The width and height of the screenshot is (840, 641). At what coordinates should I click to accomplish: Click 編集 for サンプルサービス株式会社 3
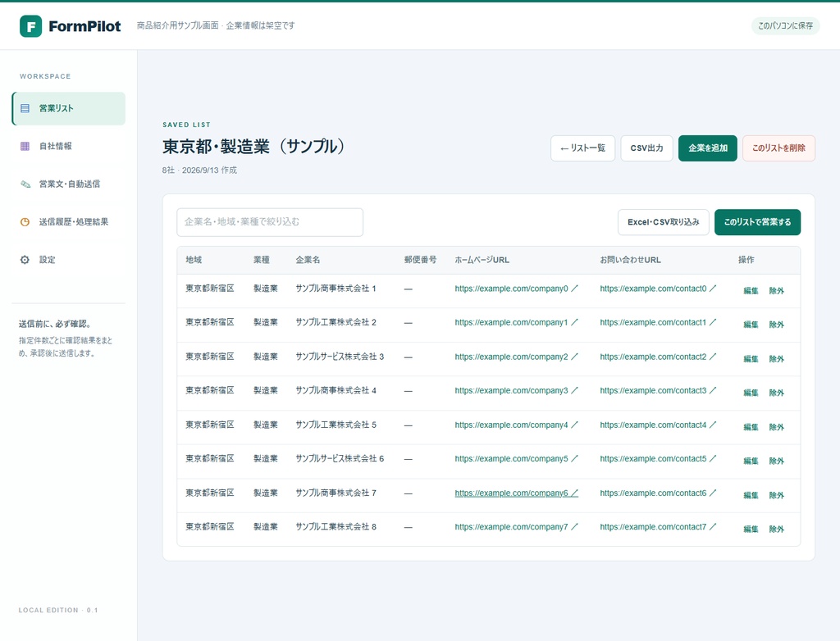coord(751,359)
